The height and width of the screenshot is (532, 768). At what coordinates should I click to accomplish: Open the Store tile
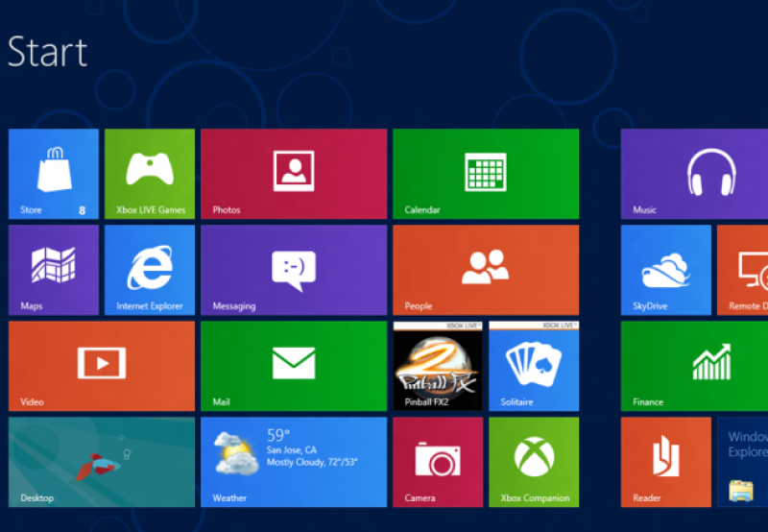(x=54, y=174)
